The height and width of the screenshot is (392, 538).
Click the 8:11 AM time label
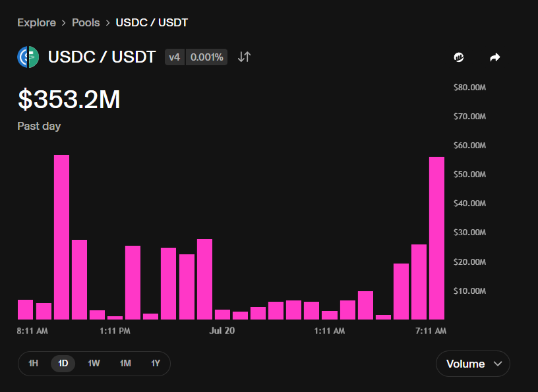tap(32, 331)
